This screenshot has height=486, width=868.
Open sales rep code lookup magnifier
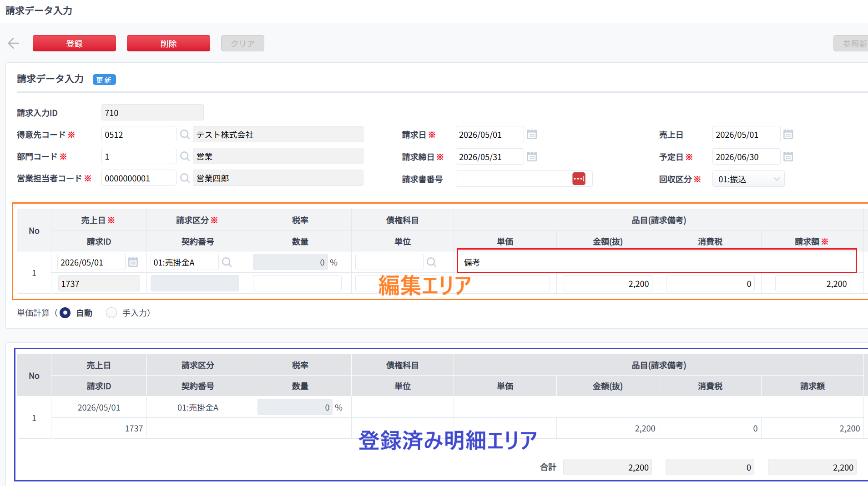(185, 178)
